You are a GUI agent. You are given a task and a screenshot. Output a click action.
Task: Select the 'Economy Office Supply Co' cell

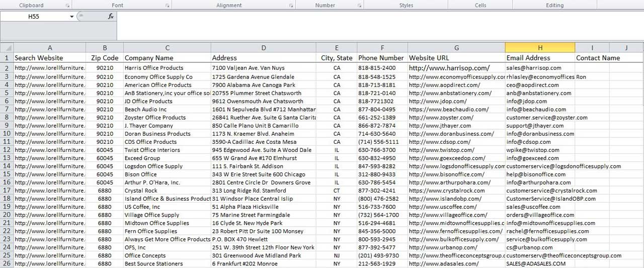point(167,77)
